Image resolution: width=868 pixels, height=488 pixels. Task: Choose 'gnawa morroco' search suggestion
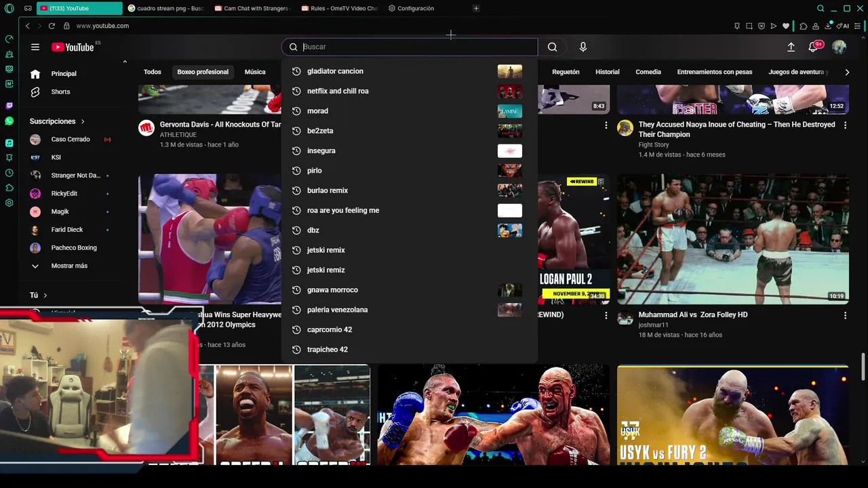[x=409, y=290]
